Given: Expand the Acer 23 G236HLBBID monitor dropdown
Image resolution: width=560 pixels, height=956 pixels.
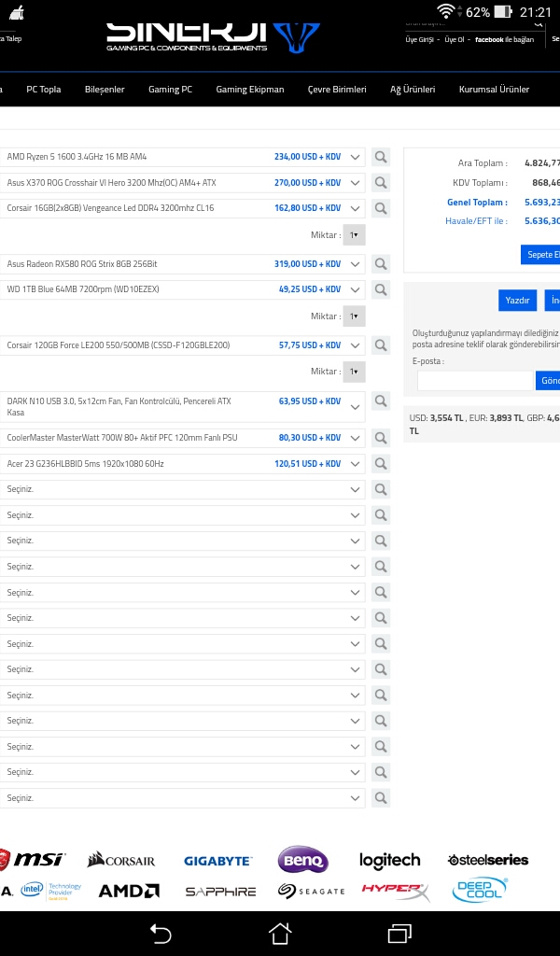Looking at the screenshot, I should [x=355, y=464].
